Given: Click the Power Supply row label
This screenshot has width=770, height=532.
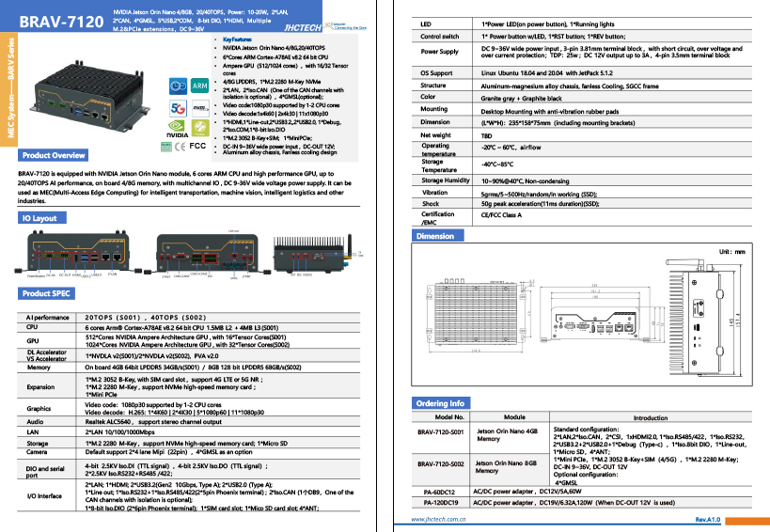Looking at the screenshot, I should tap(439, 52).
